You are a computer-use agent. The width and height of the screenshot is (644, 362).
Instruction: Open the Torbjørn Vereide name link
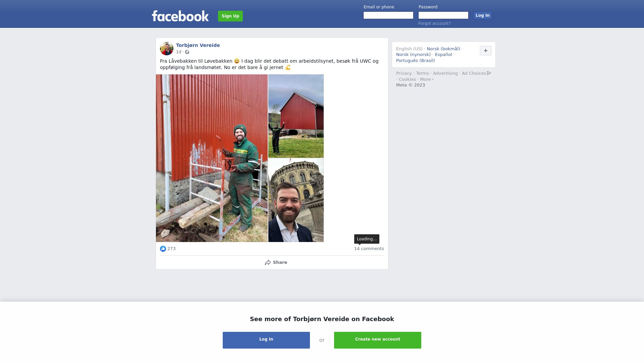[198, 45]
